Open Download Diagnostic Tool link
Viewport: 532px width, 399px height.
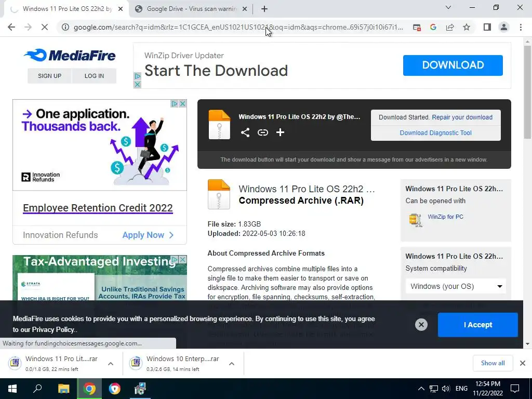coord(436,133)
